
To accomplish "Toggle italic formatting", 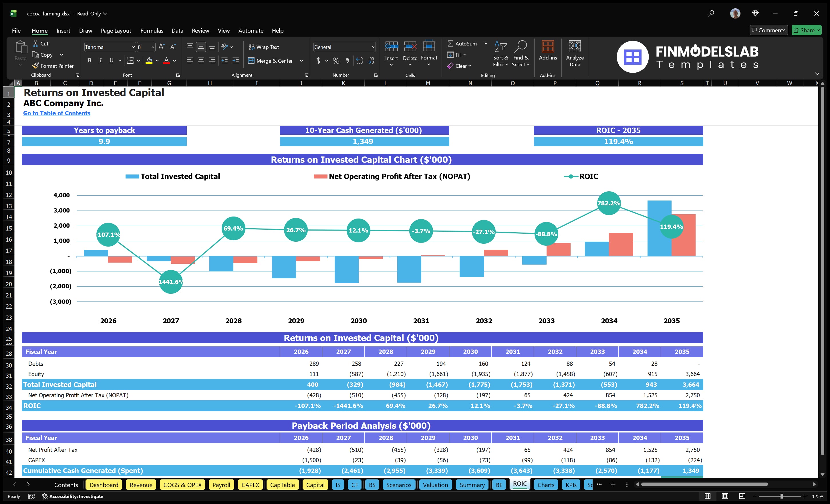I will pos(100,61).
